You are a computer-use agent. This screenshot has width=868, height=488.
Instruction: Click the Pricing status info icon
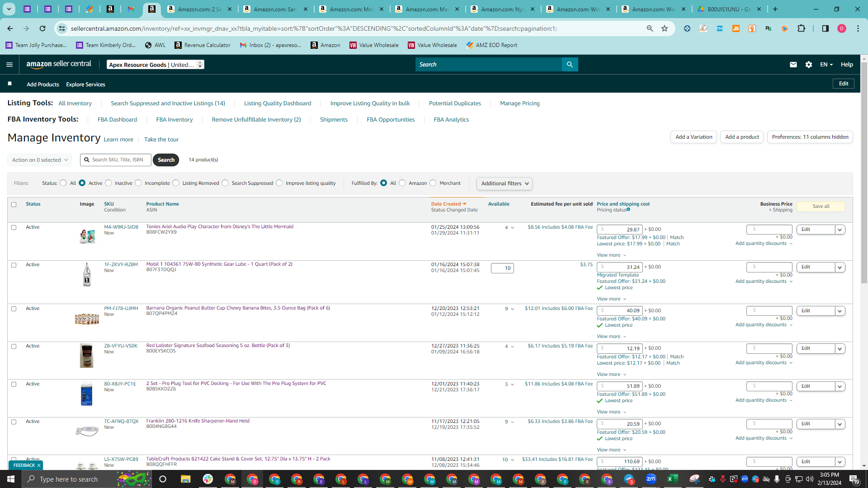coord(628,209)
